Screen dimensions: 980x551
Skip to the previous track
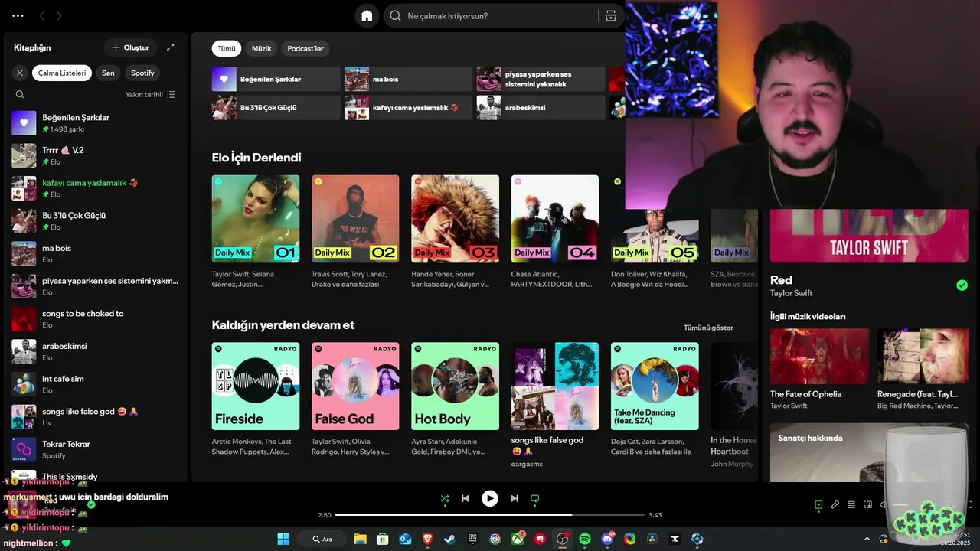[x=465, y=498]
